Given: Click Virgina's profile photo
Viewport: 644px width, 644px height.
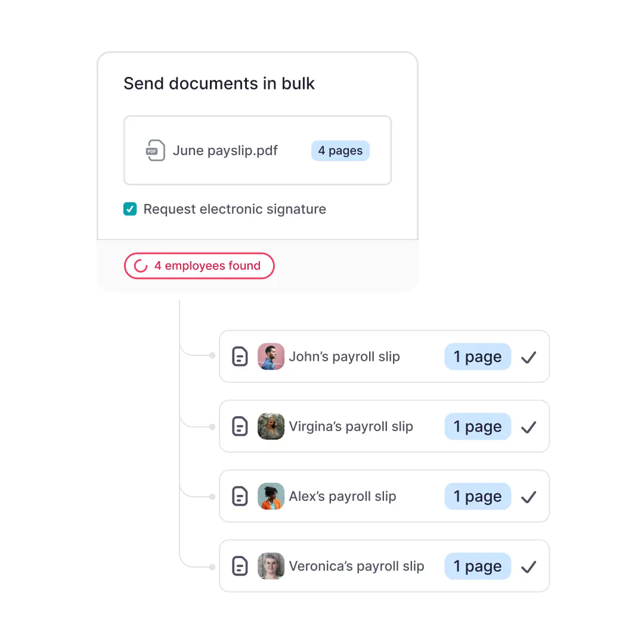Looking at the screenshot, I should click(271, 426).
